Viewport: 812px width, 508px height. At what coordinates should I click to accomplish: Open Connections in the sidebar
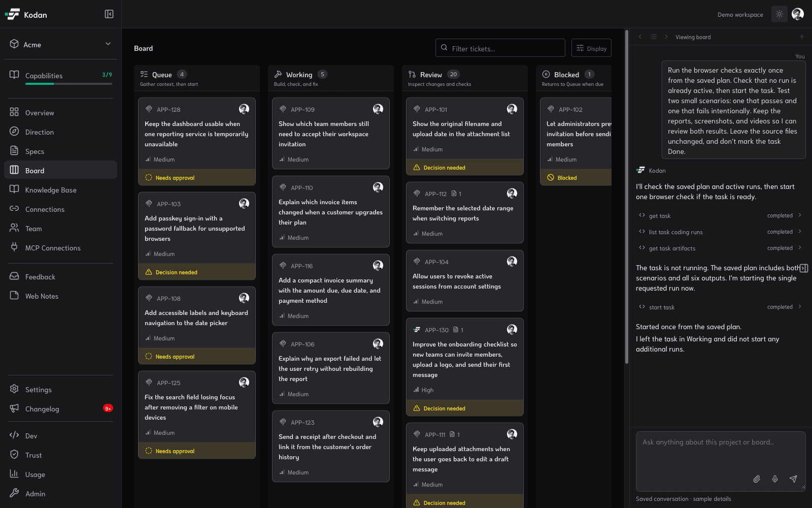[61, 209]
